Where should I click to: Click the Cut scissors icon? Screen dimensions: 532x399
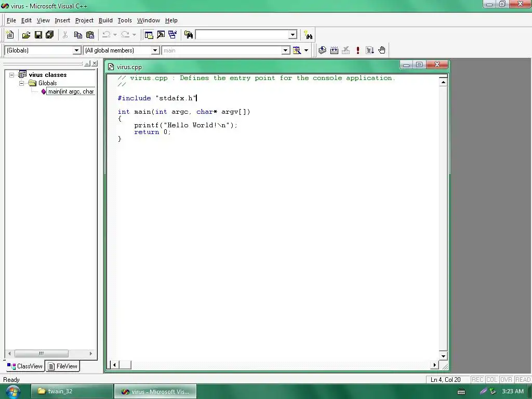[65, 35]
